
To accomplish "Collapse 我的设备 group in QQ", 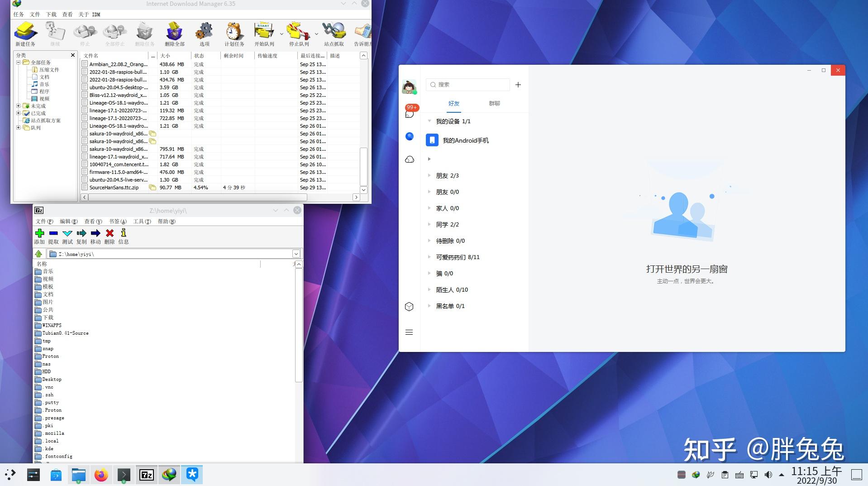I will [x=429, y=121].
